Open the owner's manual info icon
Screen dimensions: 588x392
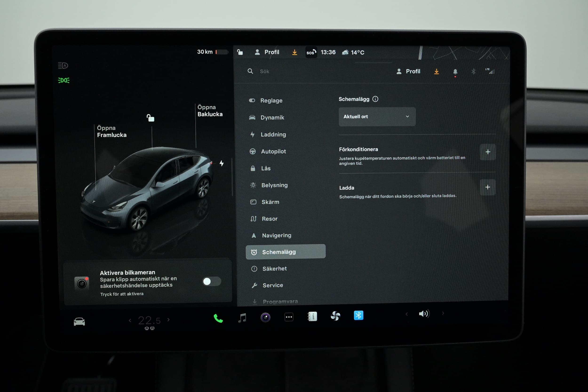tap(312, 316)
